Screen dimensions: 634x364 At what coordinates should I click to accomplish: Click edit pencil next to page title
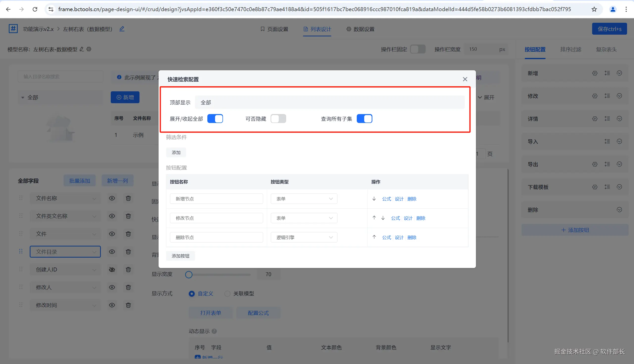[x=122, y=29]
